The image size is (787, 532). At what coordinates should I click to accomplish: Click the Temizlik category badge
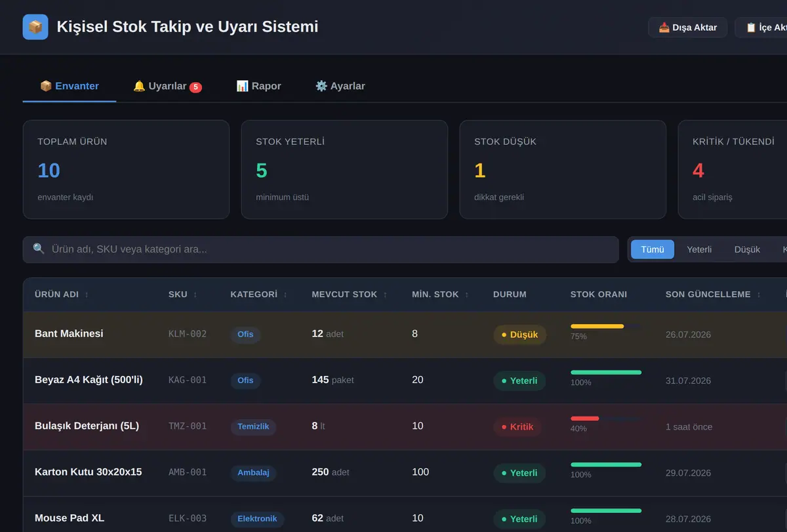pos(253,426)
